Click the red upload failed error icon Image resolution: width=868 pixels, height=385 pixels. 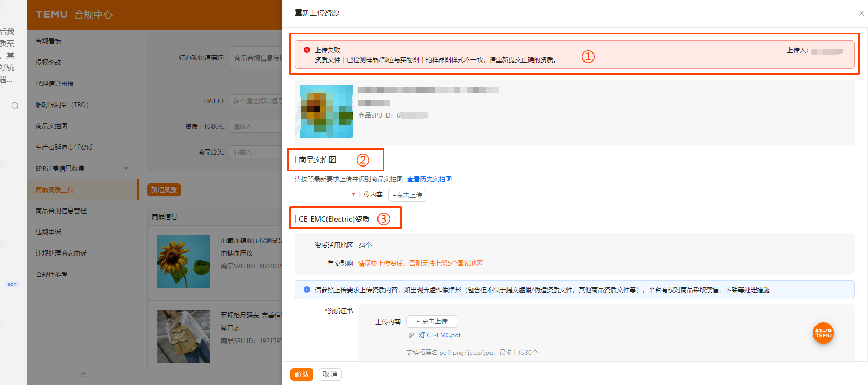[307, 50]
